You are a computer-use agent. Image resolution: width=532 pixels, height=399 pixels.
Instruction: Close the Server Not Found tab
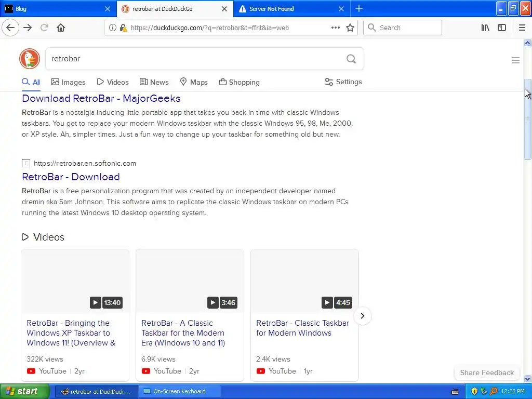[x=341, y=9]
